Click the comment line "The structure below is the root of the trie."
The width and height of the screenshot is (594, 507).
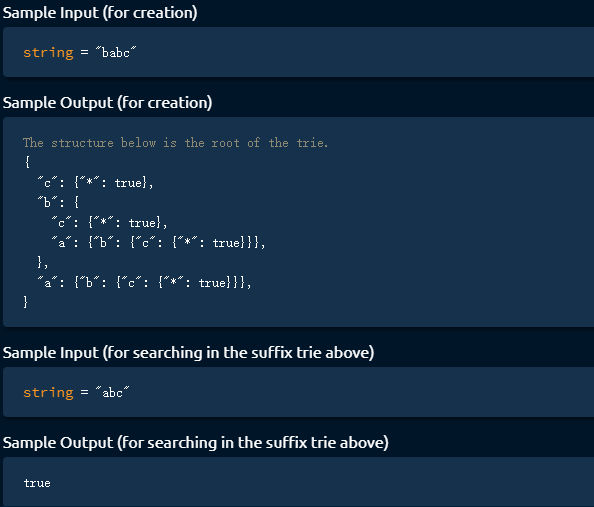(175, 143)
